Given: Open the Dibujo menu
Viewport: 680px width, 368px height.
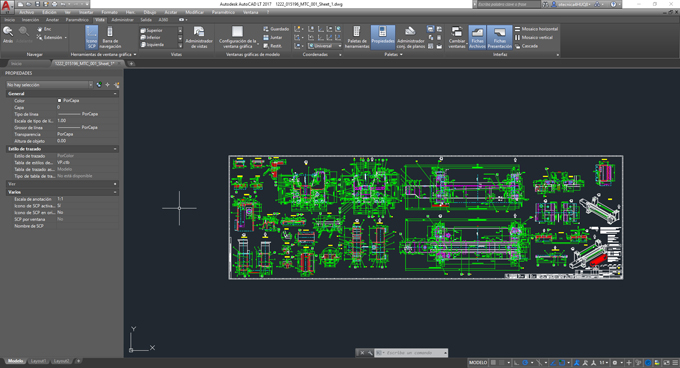Looking at the screenshot, I should click(x=150, y=12).
